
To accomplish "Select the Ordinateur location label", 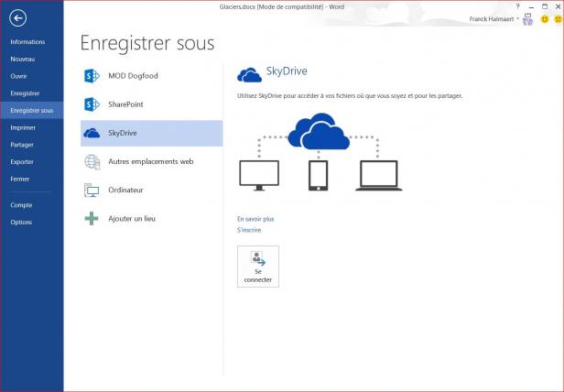I will tap(125, 191).
